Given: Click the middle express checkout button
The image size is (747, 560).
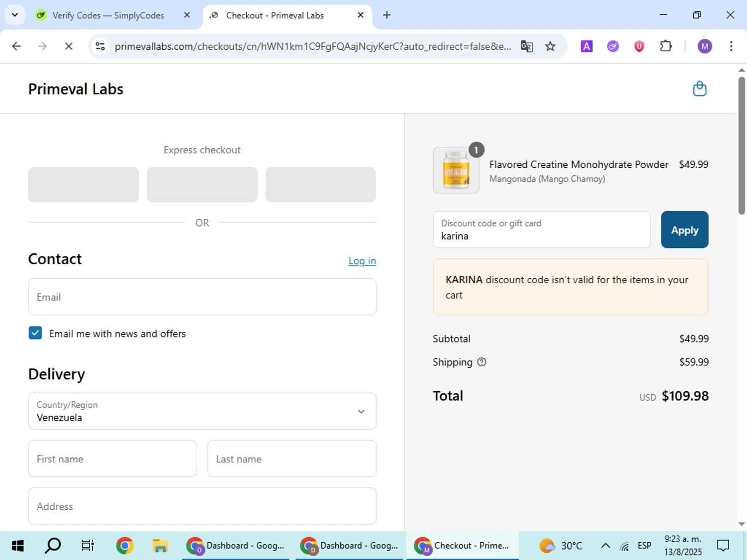Looking at the screenshot, I should pos(202,185).
